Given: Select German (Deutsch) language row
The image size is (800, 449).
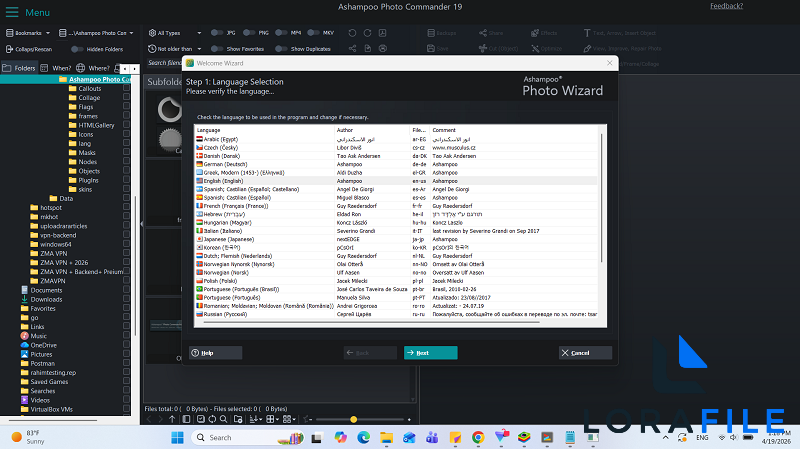Looking at the screenshot, I should coord(396,164).
